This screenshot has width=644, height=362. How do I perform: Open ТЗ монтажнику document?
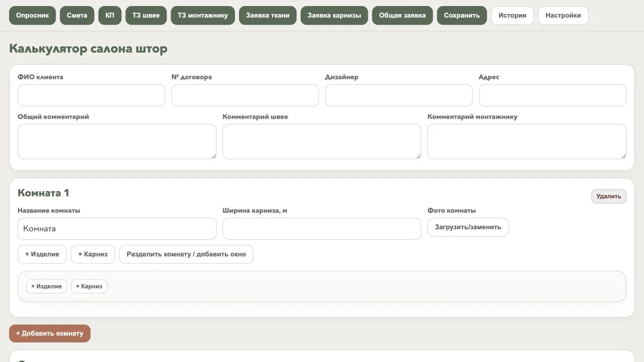coord(203,15)
